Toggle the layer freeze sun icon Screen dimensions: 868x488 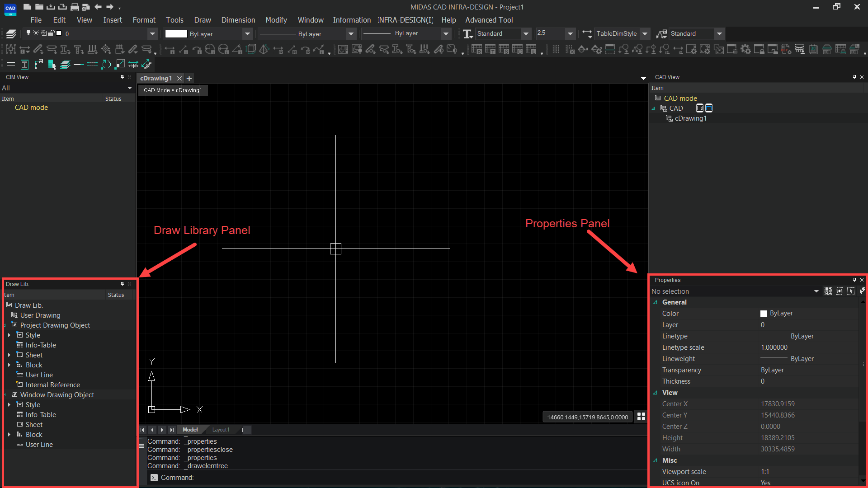coord(36,33)
